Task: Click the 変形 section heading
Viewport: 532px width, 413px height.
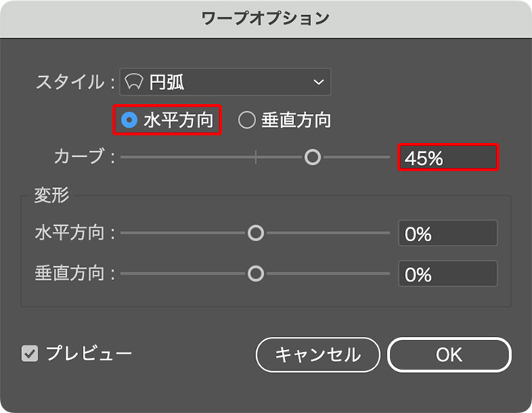Action: pyautogui.click(x=52, y=195)
